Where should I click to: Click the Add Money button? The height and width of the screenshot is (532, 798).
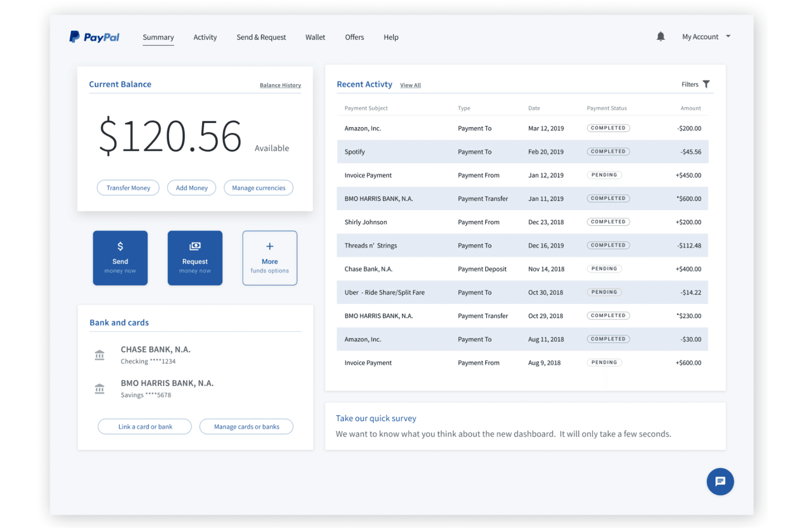(191, 188)
